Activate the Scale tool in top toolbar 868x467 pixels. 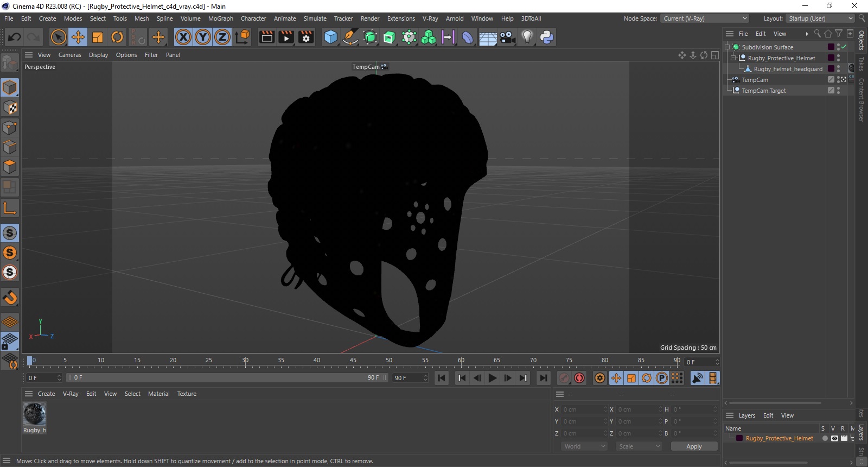[x=98, y=37]
